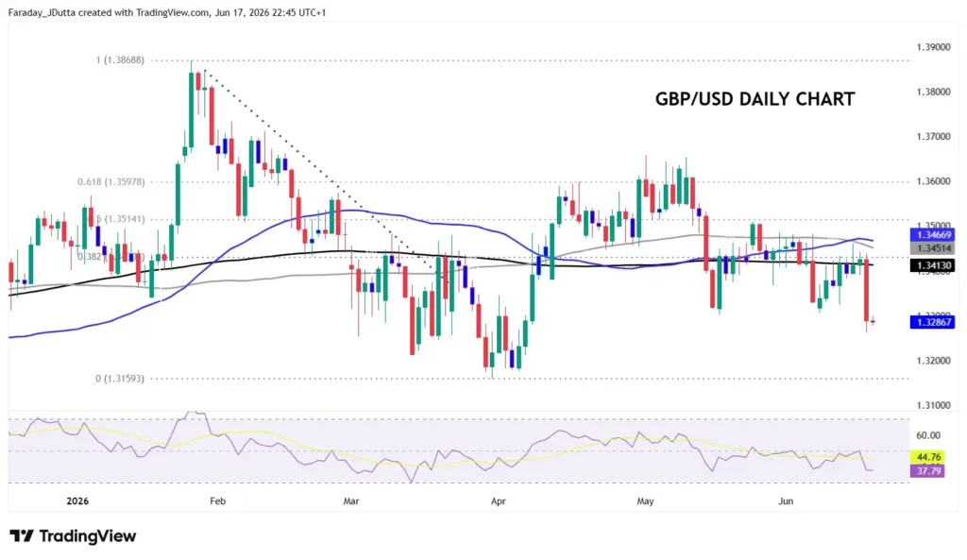967x560 pixels.
Task: Click the 2026 label on time axis
Action: coord(77,501)
